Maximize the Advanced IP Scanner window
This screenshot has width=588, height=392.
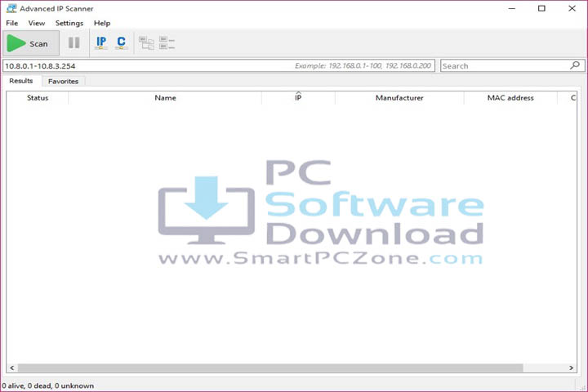(x=541, y=8)
